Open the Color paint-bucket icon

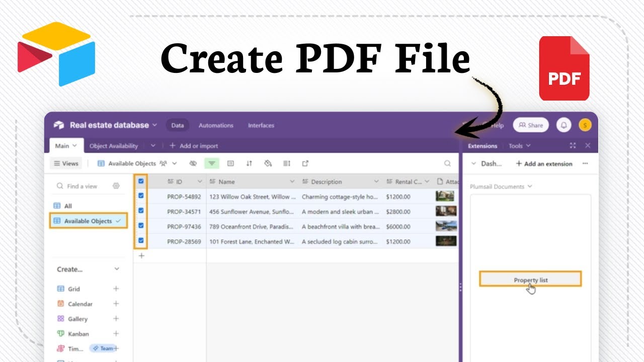[268, 163]
